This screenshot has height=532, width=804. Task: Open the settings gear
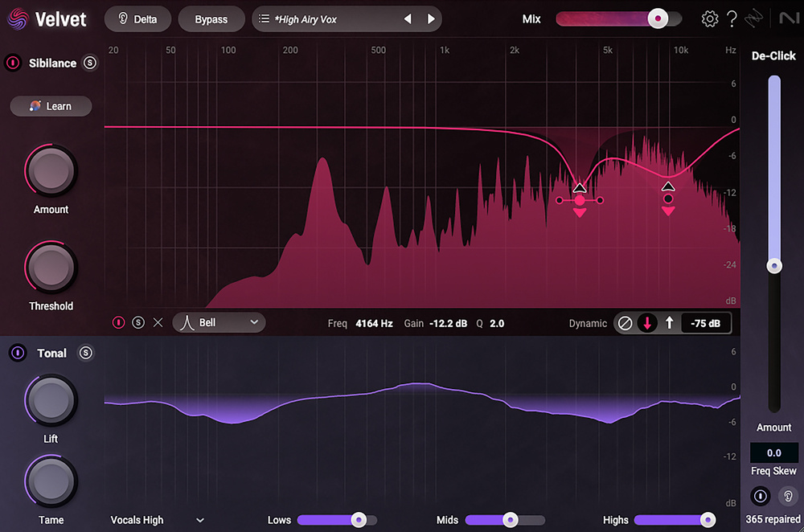710,19
